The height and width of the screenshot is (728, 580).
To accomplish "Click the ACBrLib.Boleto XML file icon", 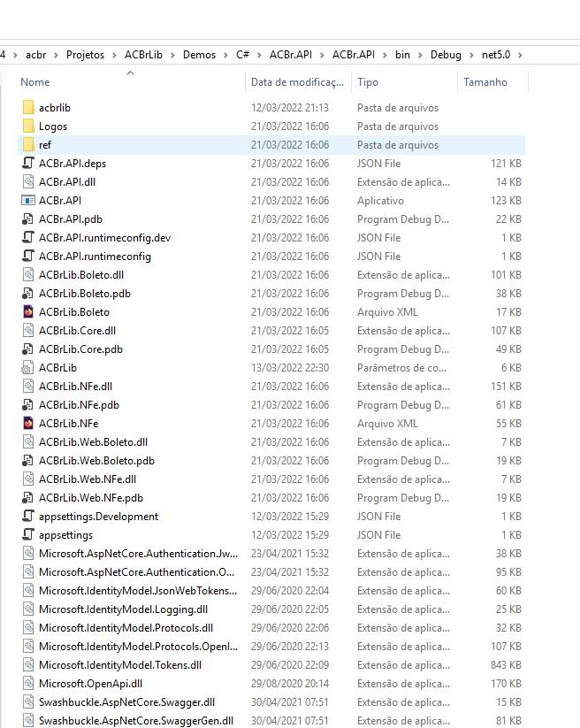I will click(28, 312).
